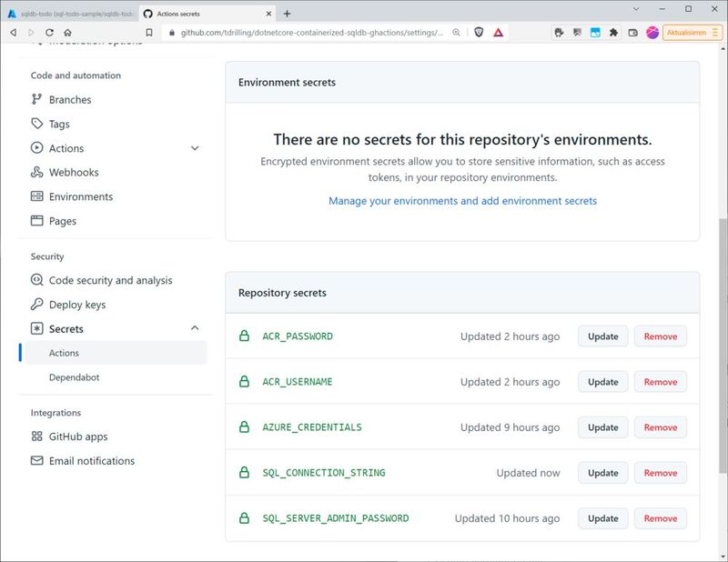Open a new tab with the plus icon
The height and width of the screenshot is (562, 728).
coord(287,14)
